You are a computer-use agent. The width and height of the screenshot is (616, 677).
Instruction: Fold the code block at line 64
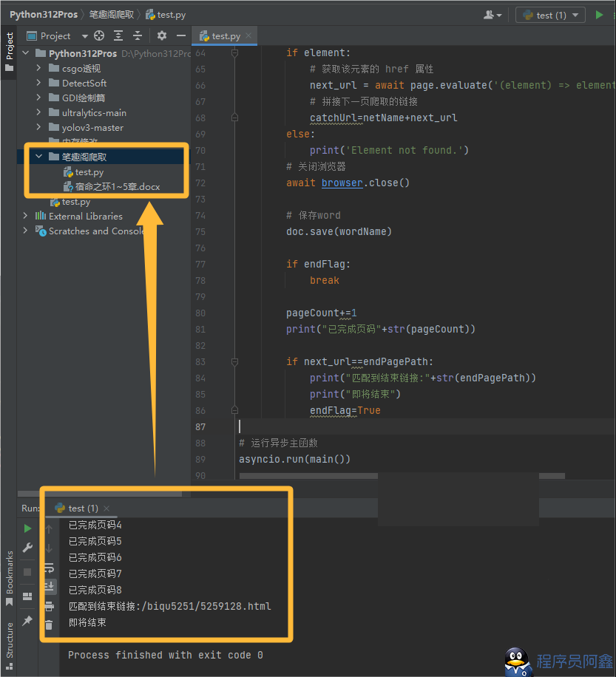[234, 52]
